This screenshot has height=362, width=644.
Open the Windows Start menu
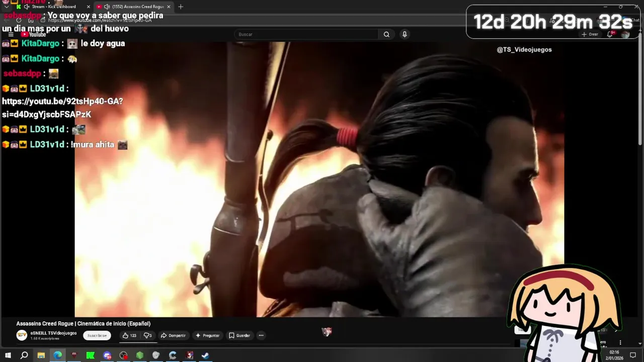8,355
